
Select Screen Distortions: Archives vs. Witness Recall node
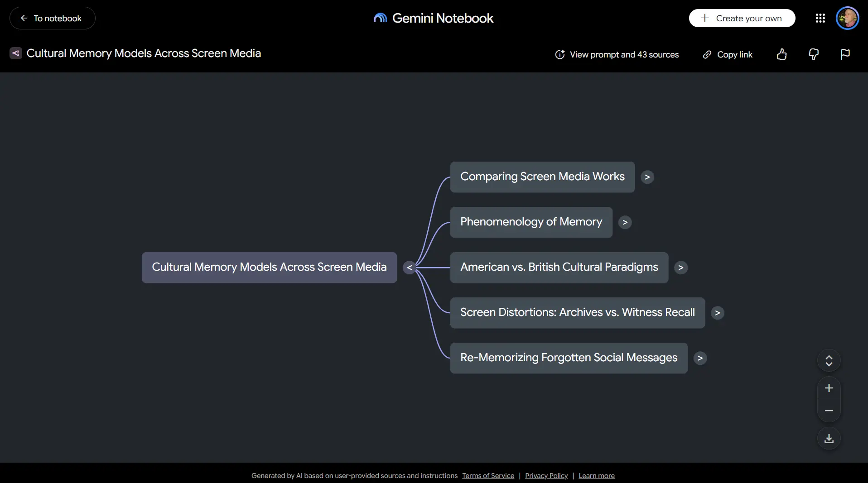pos(577,313)
